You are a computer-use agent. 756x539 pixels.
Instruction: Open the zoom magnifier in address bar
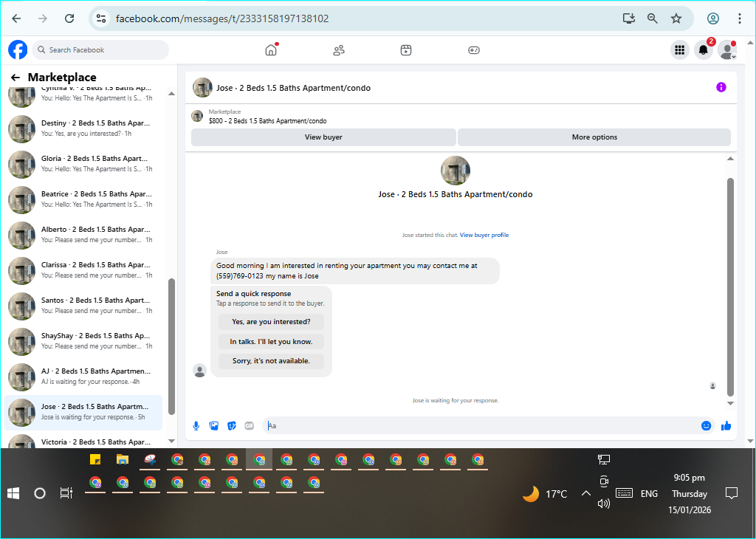[653, 18]
